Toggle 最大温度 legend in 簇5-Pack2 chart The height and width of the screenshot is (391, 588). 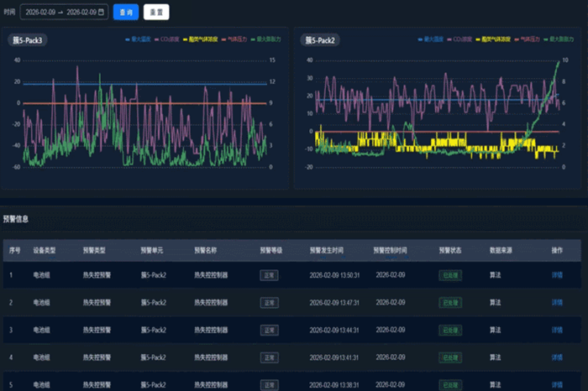(432, 39)
